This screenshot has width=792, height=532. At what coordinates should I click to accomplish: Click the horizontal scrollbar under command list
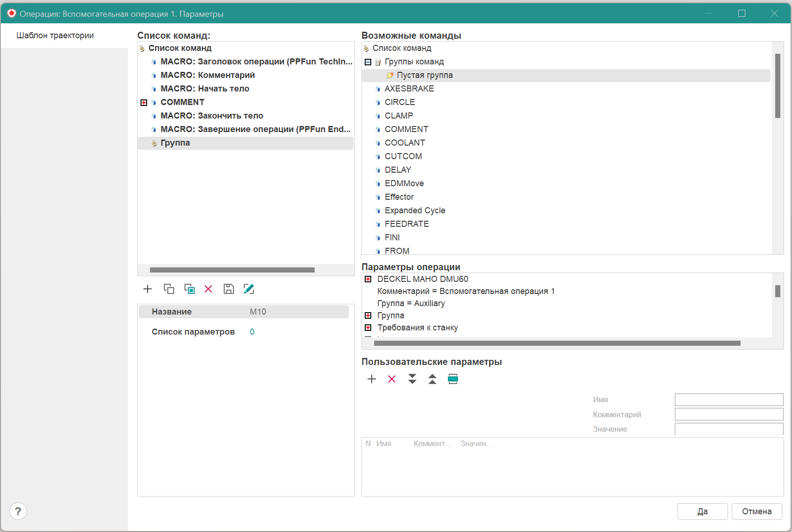(232, 270)
